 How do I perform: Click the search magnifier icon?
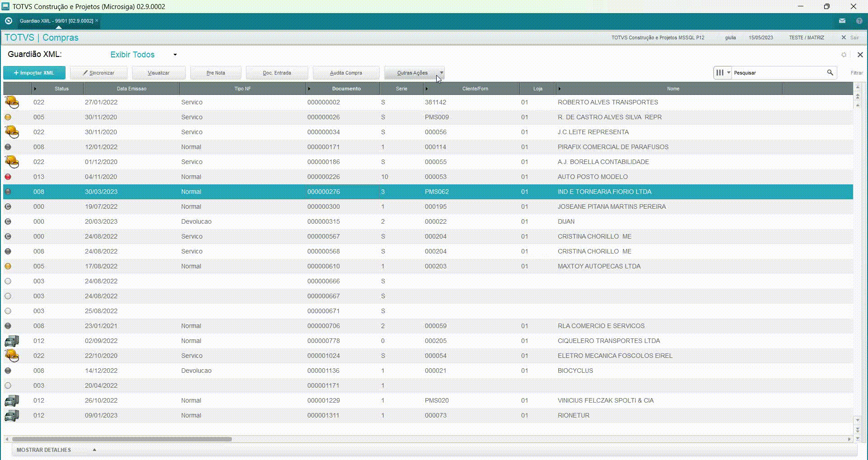(x=830, y=72)
